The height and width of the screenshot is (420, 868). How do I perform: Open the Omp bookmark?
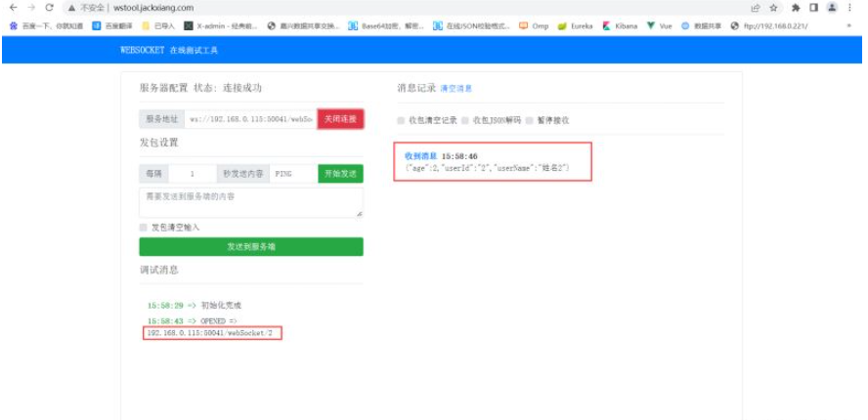534,26
